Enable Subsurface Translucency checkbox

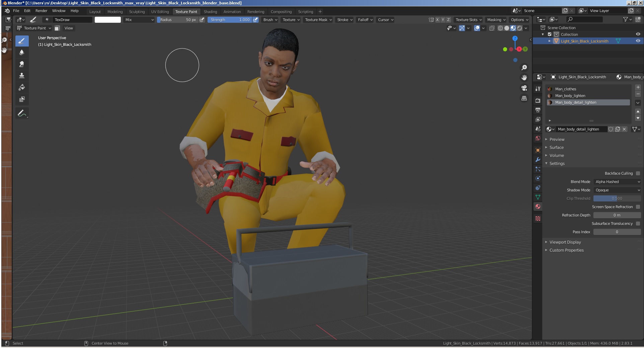click(638, 224)
